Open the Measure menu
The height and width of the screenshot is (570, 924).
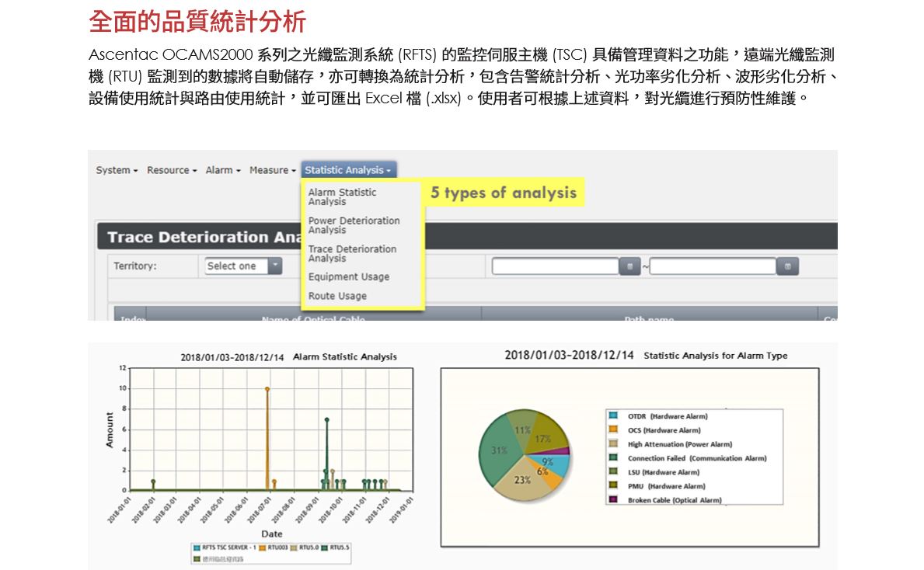coord(272,170)
